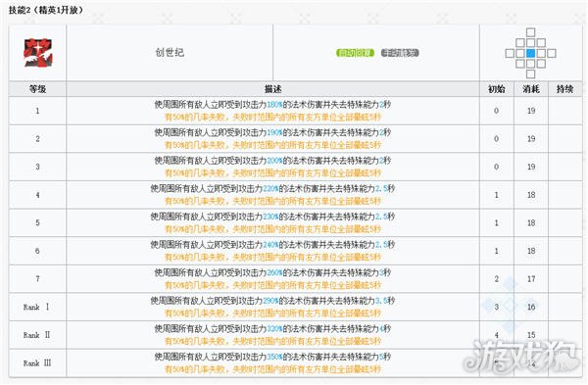
Task: Select level 4 cell in 等级 column
Action: click(x=37, y=195)
